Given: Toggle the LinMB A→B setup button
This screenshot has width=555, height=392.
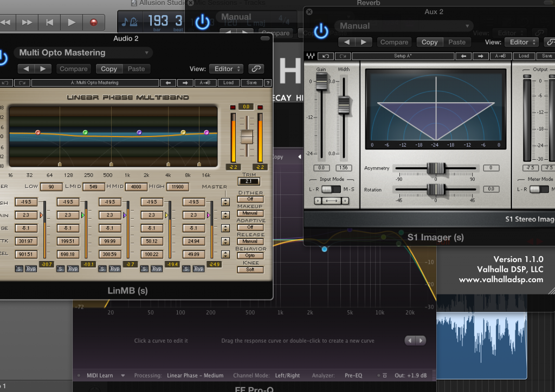Looking at the screenshot, I should click(205, 83).
